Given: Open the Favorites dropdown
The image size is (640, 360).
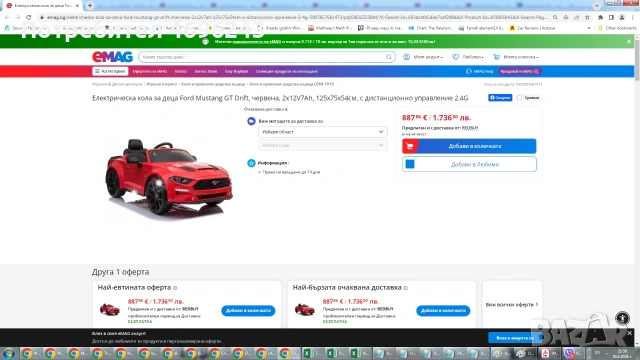Looking at the screenshot, I should click(x=468, y=57).
